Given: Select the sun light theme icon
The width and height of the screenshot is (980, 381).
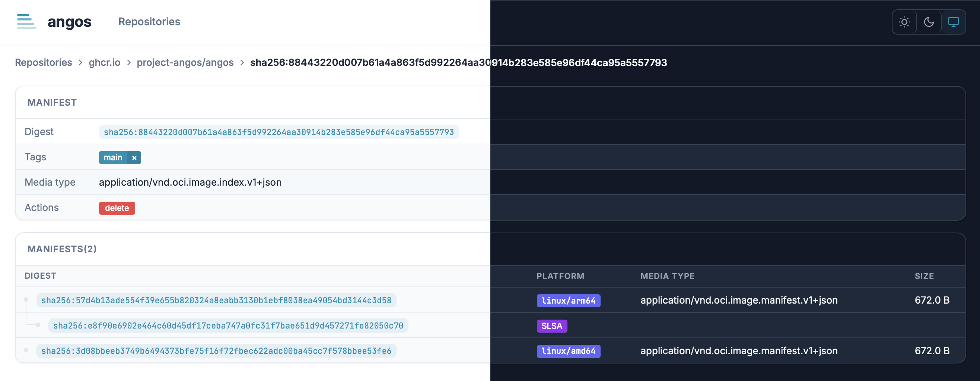Looking at the screenshot, I should coord(904,22).
